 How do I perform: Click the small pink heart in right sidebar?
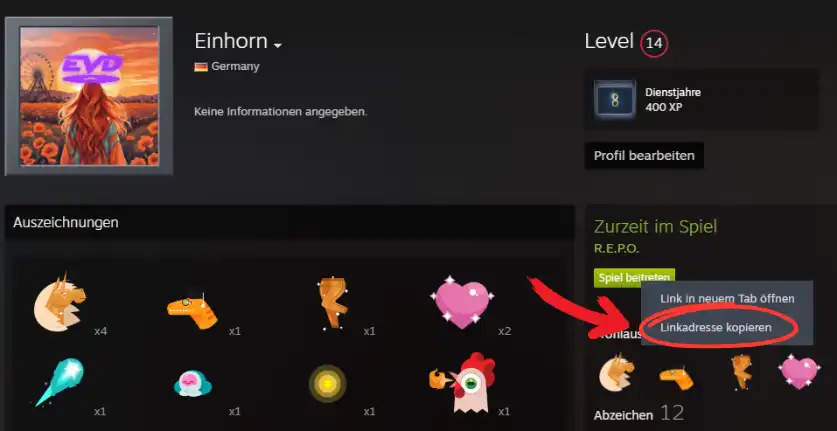(799, 371)
